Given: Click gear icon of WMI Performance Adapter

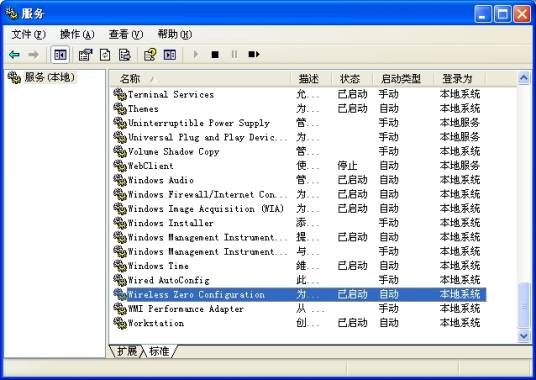Looking at the screenshot, I should [x=120, y=309].
